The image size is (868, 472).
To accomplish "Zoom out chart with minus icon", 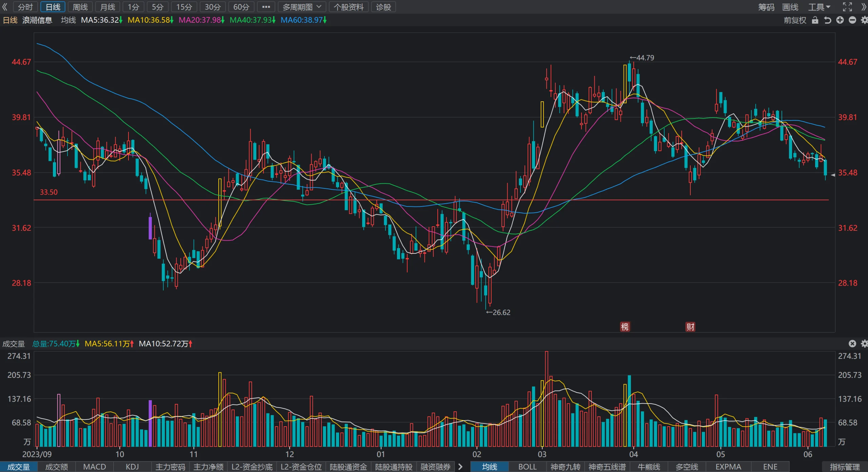I will click(x=852, y=20).
